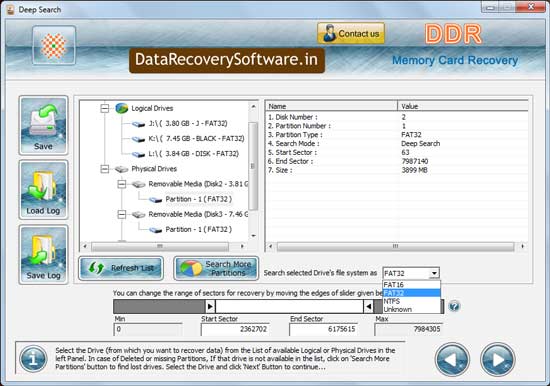Click the Save Log icon button

click(x=43, y=254)
